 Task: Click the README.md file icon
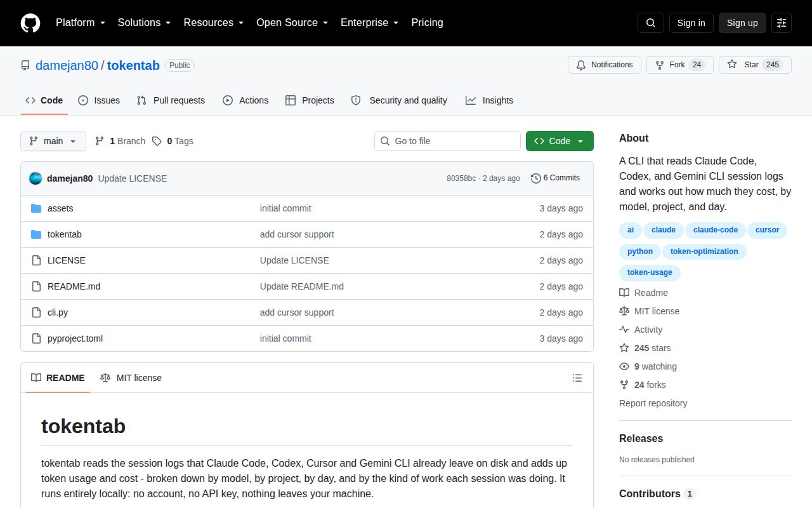point(36,286)
